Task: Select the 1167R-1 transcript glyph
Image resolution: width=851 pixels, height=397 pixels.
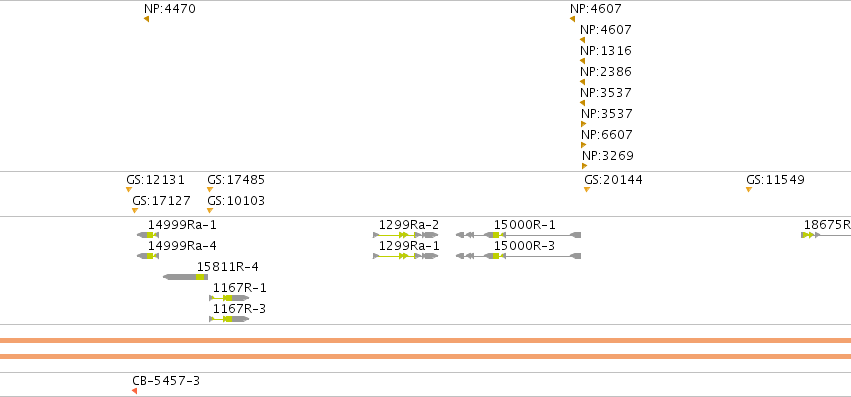Action: click(230, 298)
